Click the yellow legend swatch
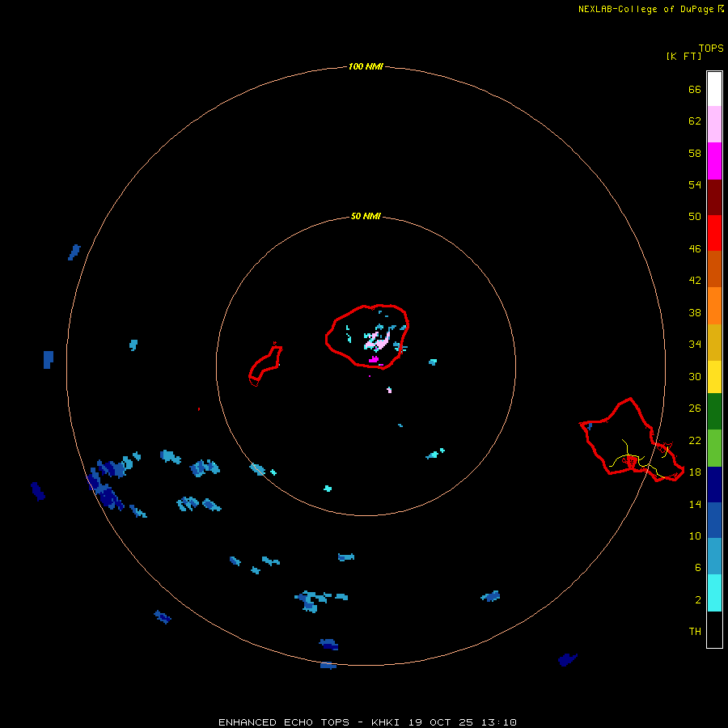 pos(714,377)
